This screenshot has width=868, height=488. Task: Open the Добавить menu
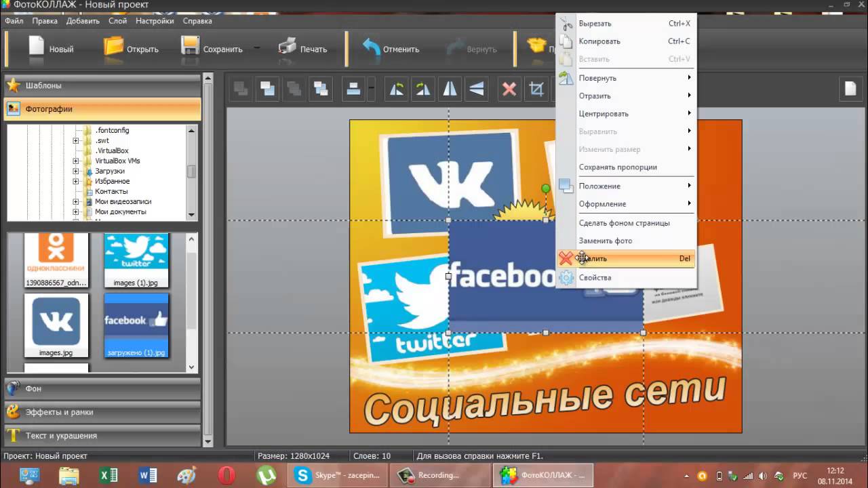pos(83,21)
